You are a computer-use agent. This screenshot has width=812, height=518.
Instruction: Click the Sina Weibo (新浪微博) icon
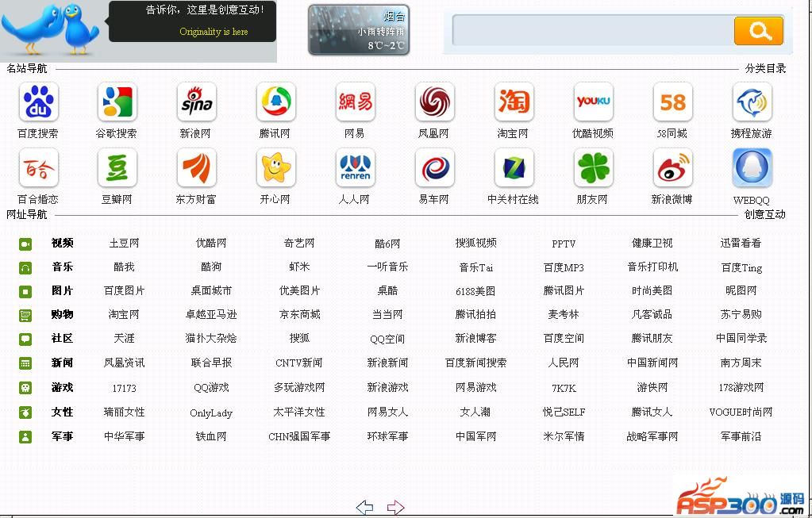click(x=672, y=167)
